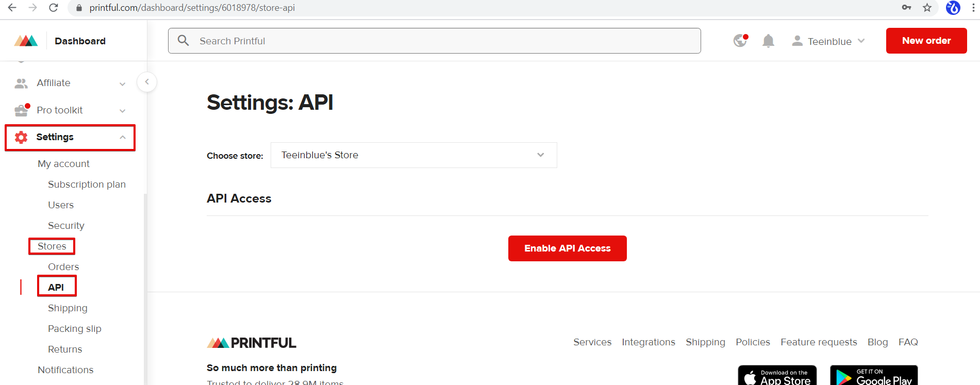Expand the Pro toolkit menu chevron
Viewport: 980px width, 385px height.
point(123,111)
